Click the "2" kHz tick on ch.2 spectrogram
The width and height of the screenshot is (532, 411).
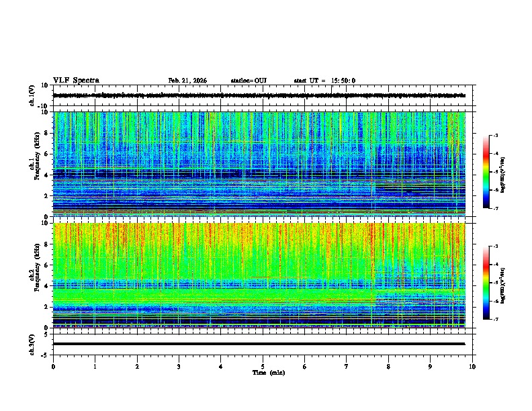[x=46, y=307]
